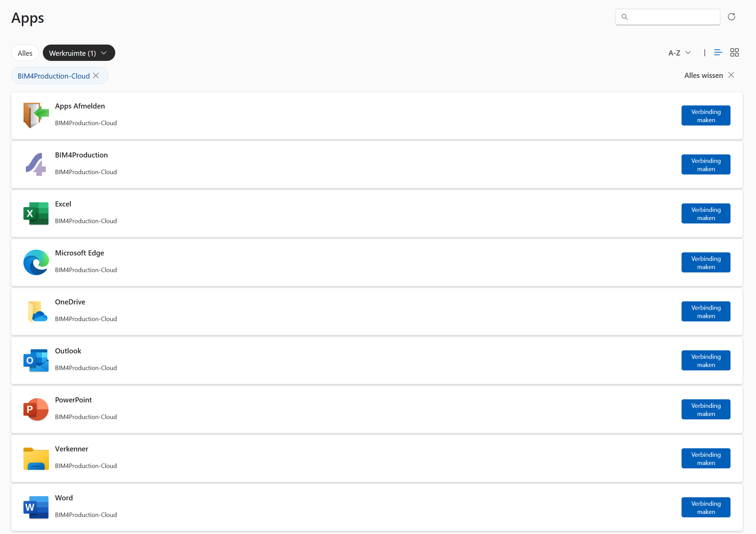
Task: Click Verbinding maken for Word
Action: tap(706, 507)
